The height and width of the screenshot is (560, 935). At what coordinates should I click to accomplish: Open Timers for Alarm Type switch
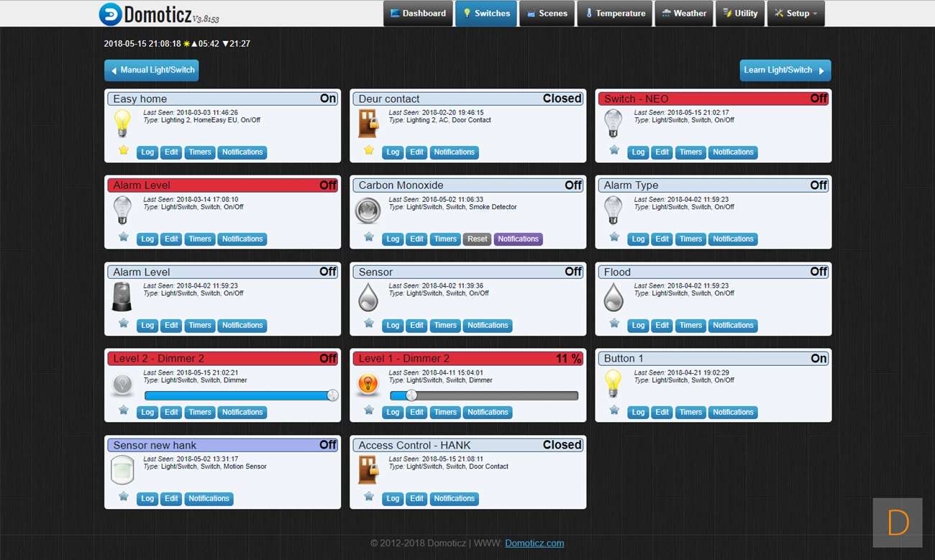click(690, 239)
